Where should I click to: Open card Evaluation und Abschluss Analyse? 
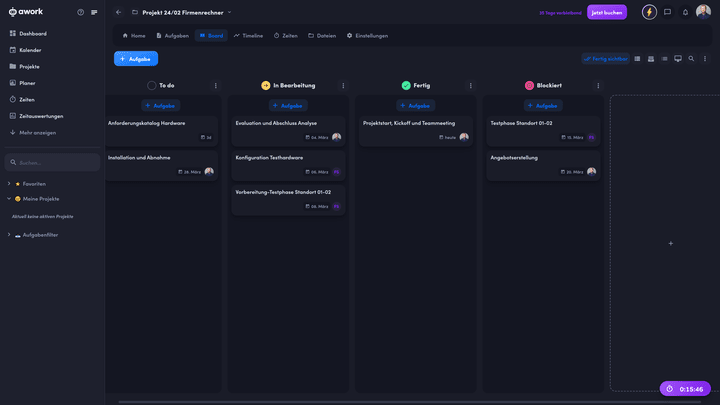pos(288,131)
